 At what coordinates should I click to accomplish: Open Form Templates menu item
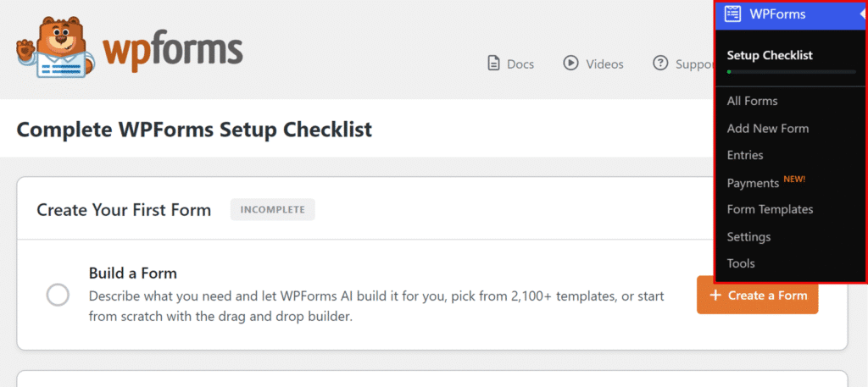770,209
